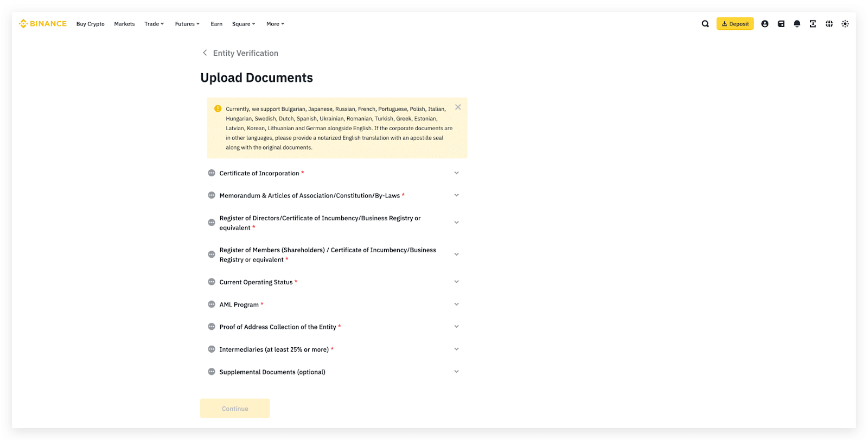Open the language globe icon

(x=829, y=24)
